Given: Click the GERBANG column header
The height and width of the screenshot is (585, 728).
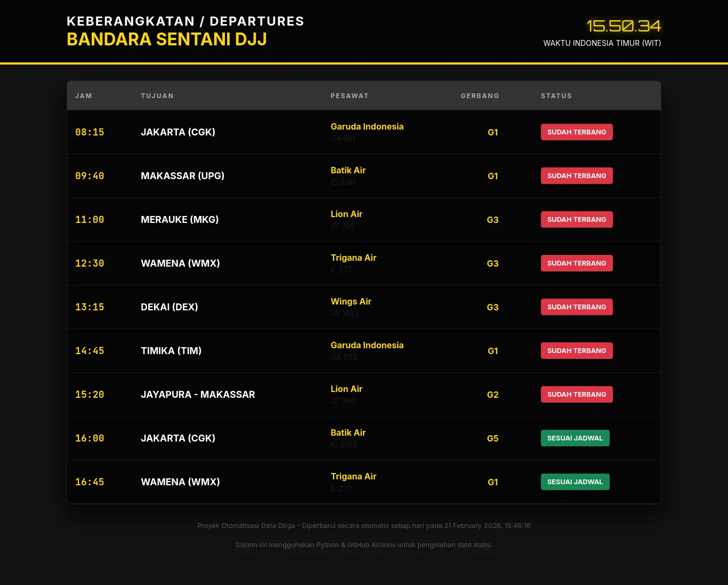Looking at the screenshot, I should [x=480, y=96].
